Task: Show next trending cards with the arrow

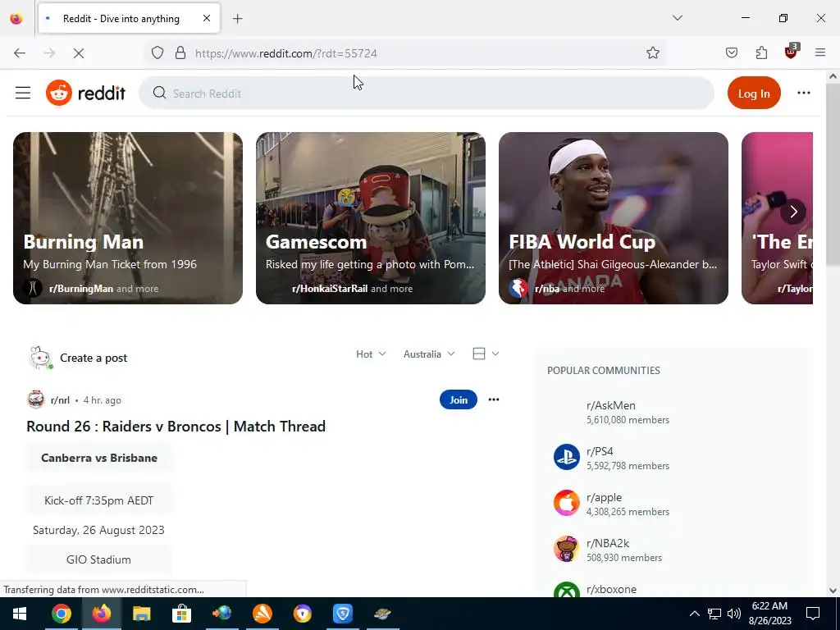Action: tap(793, 212)
